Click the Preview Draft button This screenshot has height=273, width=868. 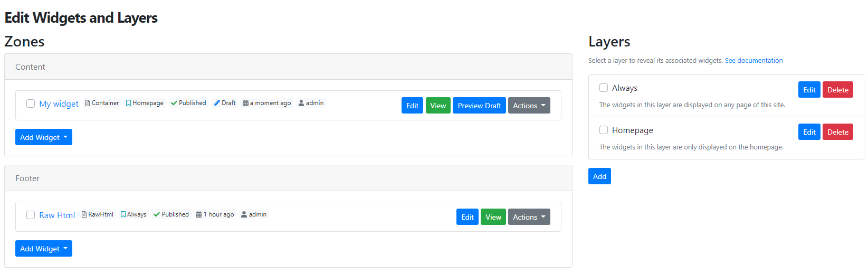tap(479, 106)
